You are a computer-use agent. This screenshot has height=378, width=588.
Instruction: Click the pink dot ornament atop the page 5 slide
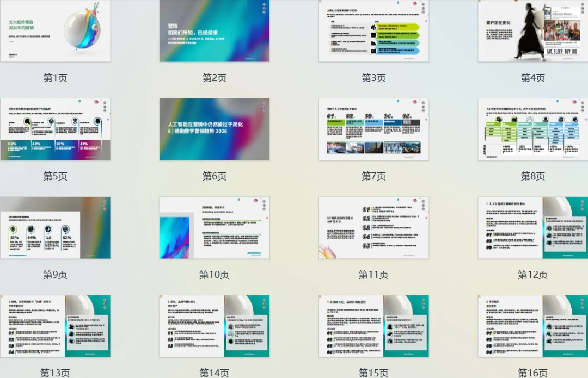coord(96,102)
